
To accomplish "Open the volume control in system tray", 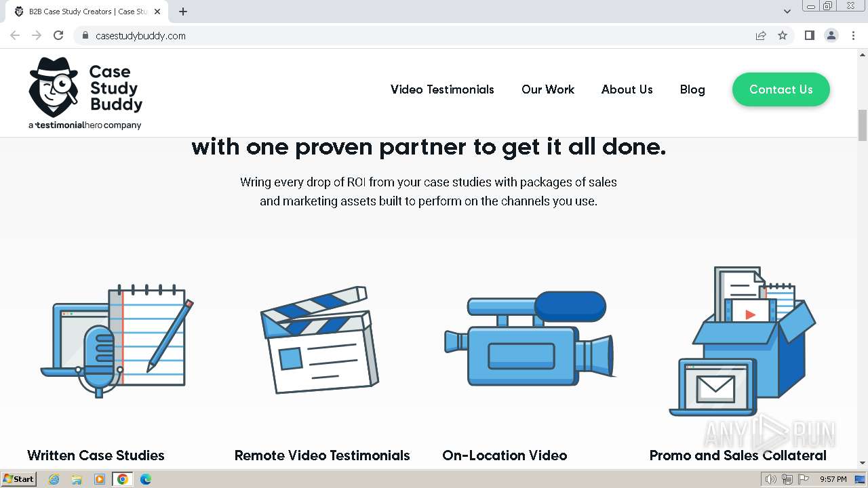I will [x=771, y=479].
